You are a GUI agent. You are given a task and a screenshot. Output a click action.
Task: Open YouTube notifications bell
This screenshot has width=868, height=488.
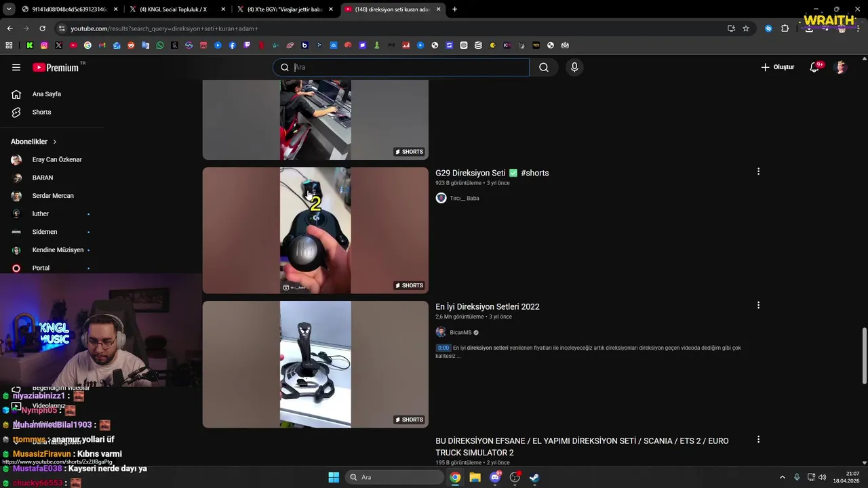point(815,67)
